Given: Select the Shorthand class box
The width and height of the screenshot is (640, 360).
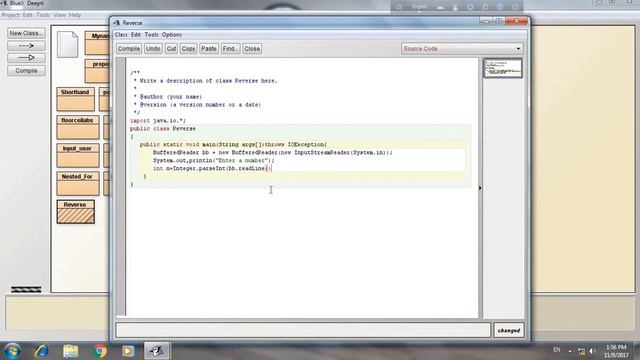Looking at the screenshot, I should tap(76, 99).
